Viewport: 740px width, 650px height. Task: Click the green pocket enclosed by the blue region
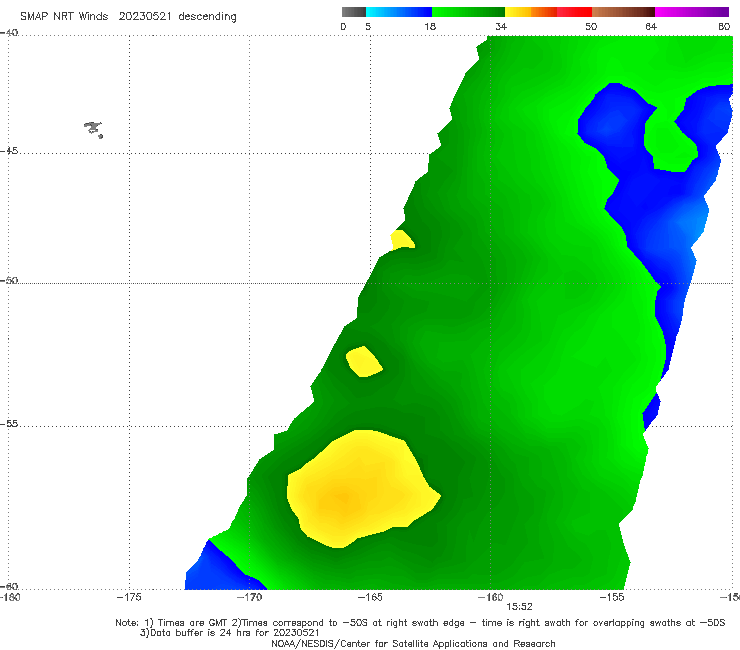click(669, 142)
